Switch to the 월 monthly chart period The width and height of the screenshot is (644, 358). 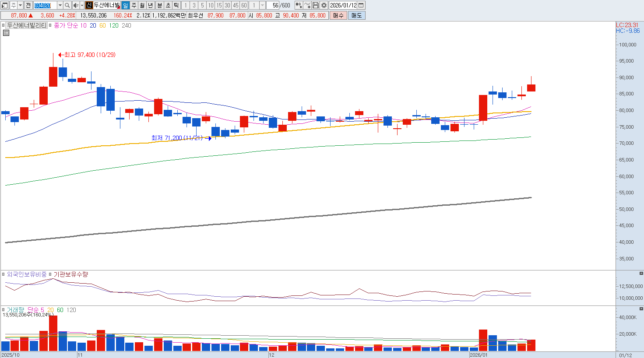tap(142, 5)
